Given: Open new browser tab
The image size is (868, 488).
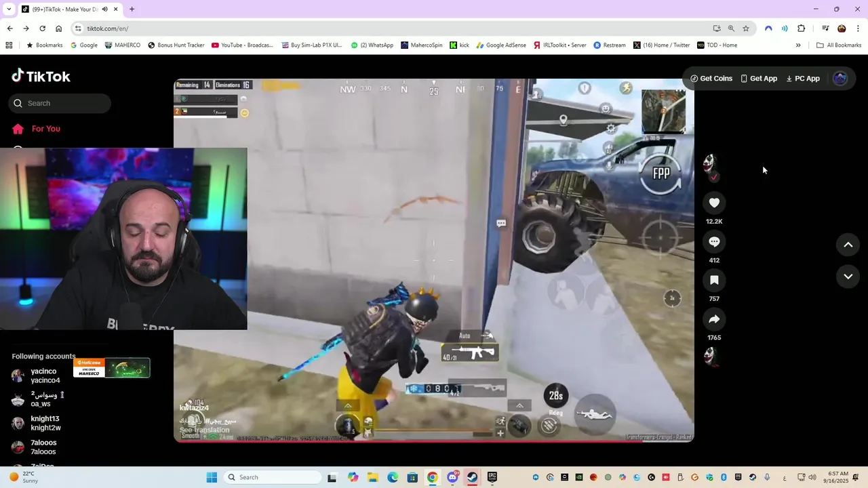Looking at the screenshot, I should 132,9.
